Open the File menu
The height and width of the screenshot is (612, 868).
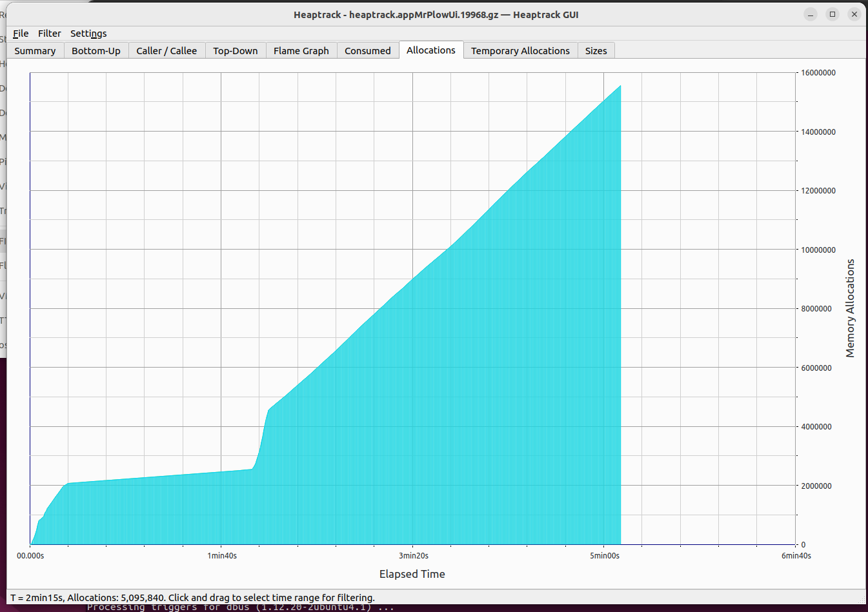(21, 34)
